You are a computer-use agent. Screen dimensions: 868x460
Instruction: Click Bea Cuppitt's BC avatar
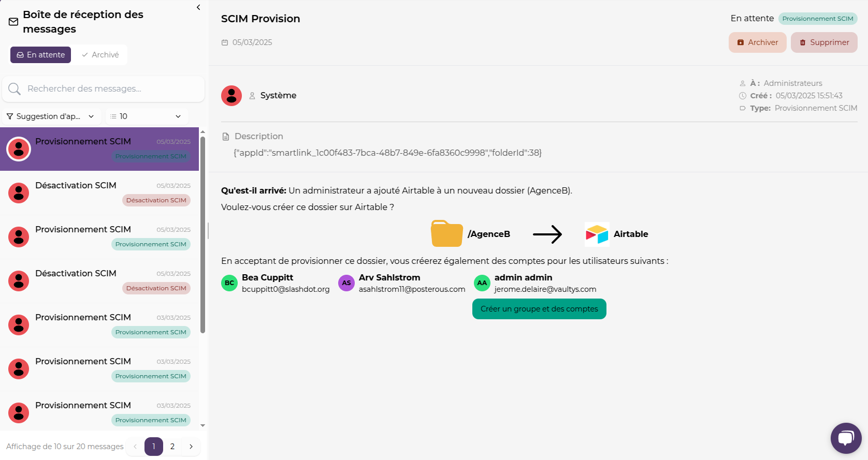pyautogui.click(x=229, y=283)
